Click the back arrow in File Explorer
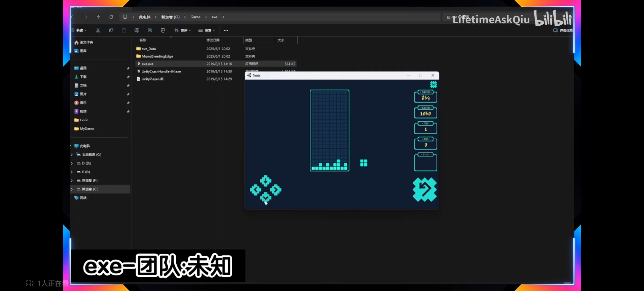The height and width of the screenshot is (291, 644). click(73, 17)
